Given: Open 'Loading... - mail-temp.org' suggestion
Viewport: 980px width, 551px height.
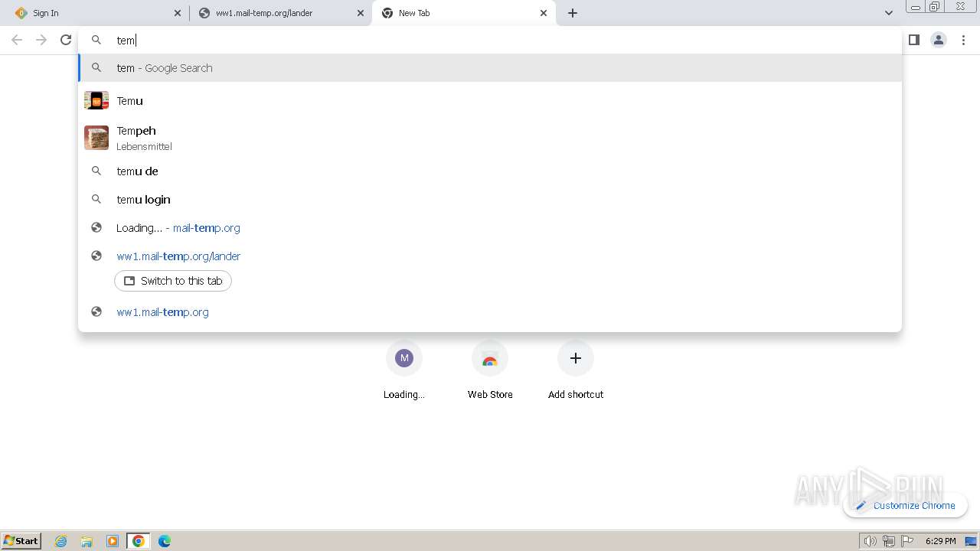Looking at the screenshot, I should click(x=490, y=228).
